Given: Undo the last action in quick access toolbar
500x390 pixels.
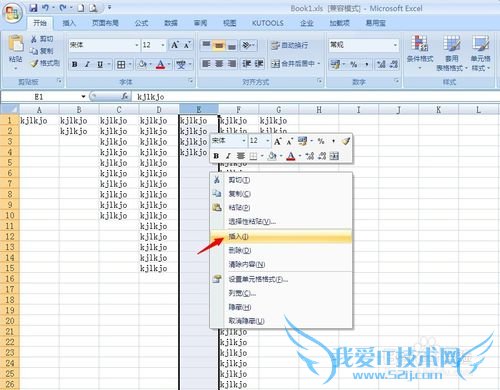Looking at the screenshot, I should tap(46, 8).
